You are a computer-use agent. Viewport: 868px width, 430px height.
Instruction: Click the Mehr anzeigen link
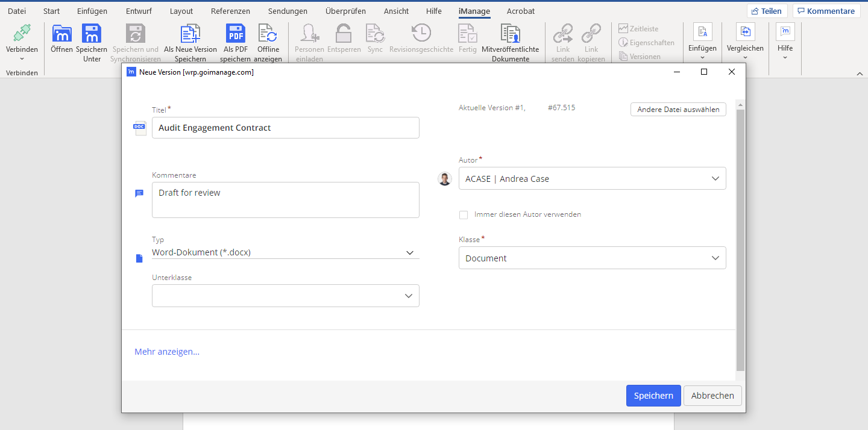click(x=167, y=352)
